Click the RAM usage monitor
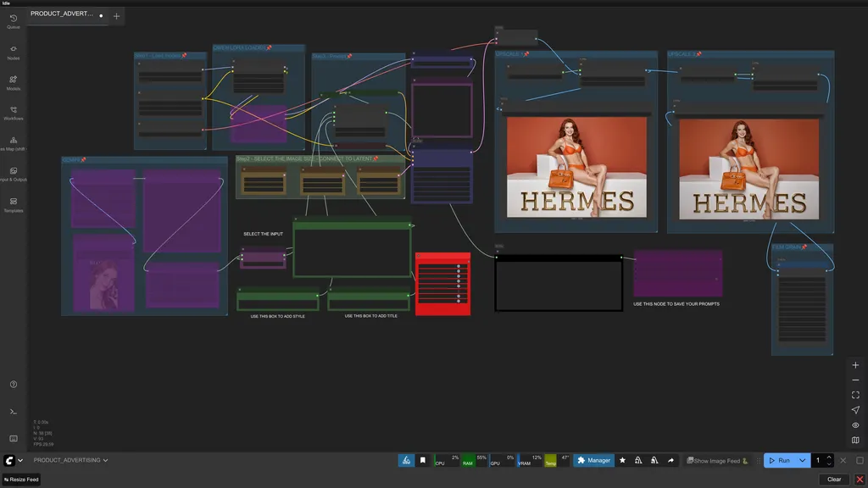Viewport: 868px width, 488px height. 474,460
